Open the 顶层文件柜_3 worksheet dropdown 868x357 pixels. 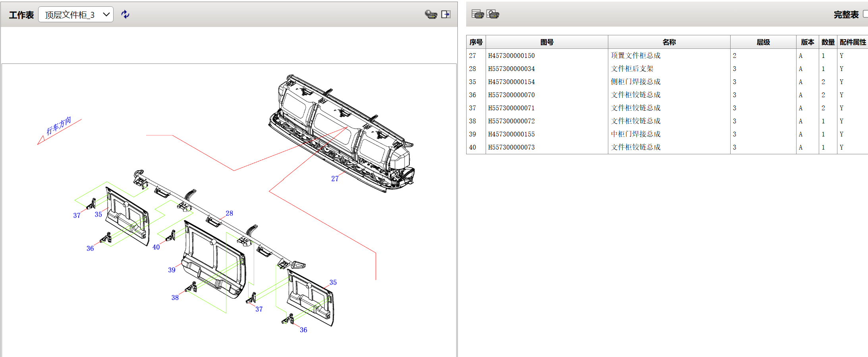click(x=76, y=15)
